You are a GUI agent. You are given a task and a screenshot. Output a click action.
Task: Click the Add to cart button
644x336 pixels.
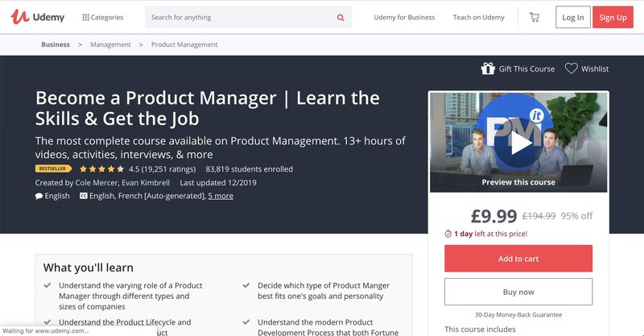518,259
